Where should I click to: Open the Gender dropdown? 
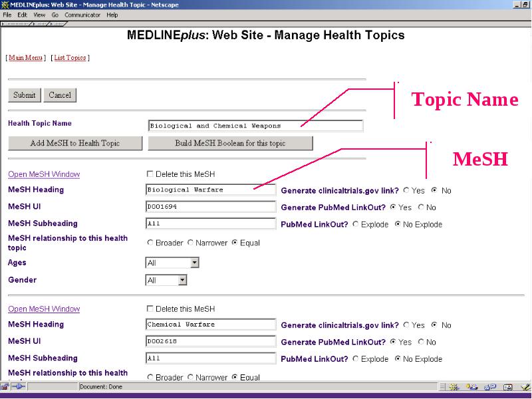click(x=166, y=280)
